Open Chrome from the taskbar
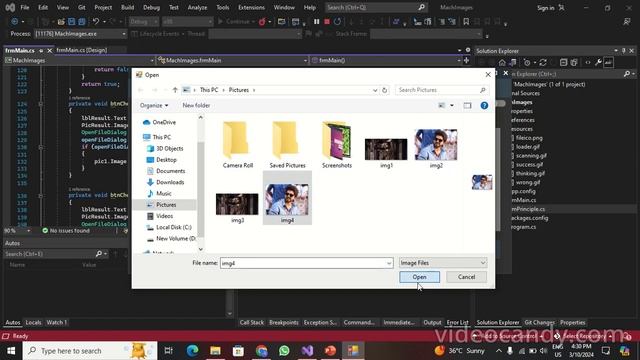Image resolution: width=640 pixels, height=360 pixels. [262, 351]
